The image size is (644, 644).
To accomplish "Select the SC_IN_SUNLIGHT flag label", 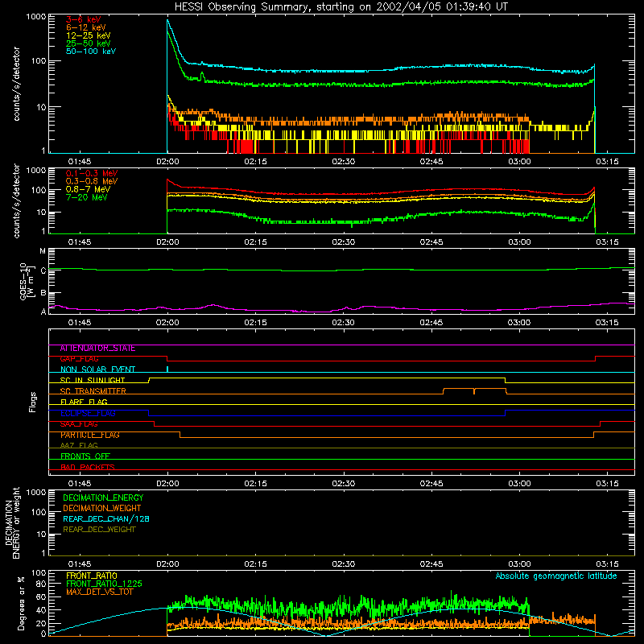I will tap(93, 380).
